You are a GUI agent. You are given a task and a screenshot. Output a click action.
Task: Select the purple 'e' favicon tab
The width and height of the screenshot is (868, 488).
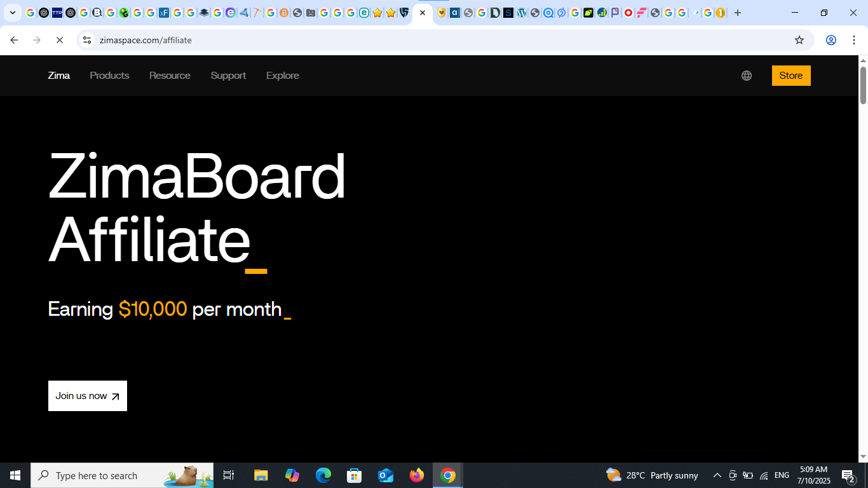pyautogui.click(x=231, y=13)
